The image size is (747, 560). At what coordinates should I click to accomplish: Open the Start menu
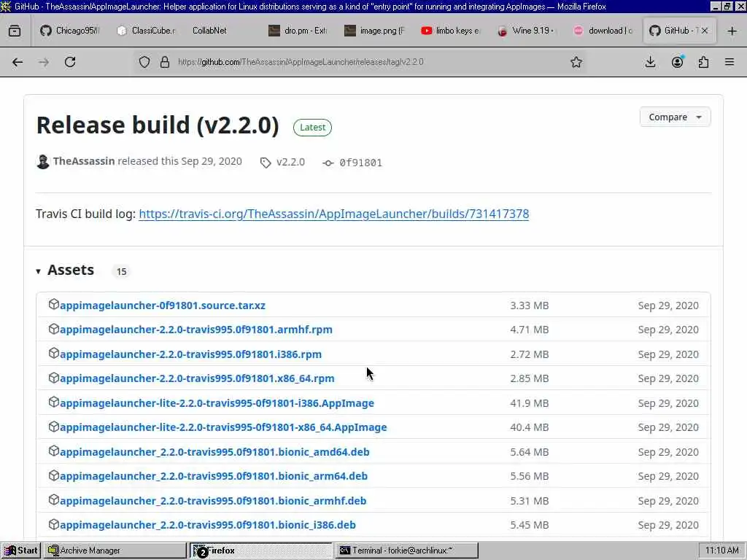20,551
